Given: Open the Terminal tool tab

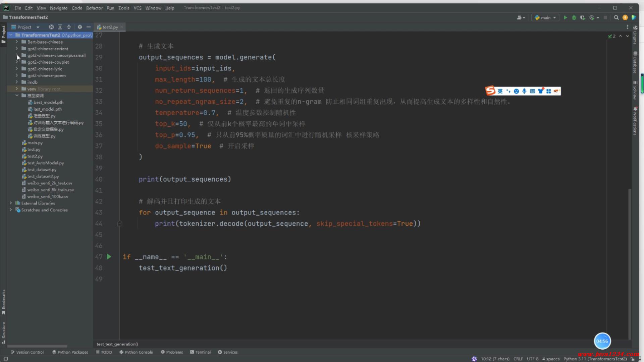Looking at the screenshot, I should [x=200, y=352].
